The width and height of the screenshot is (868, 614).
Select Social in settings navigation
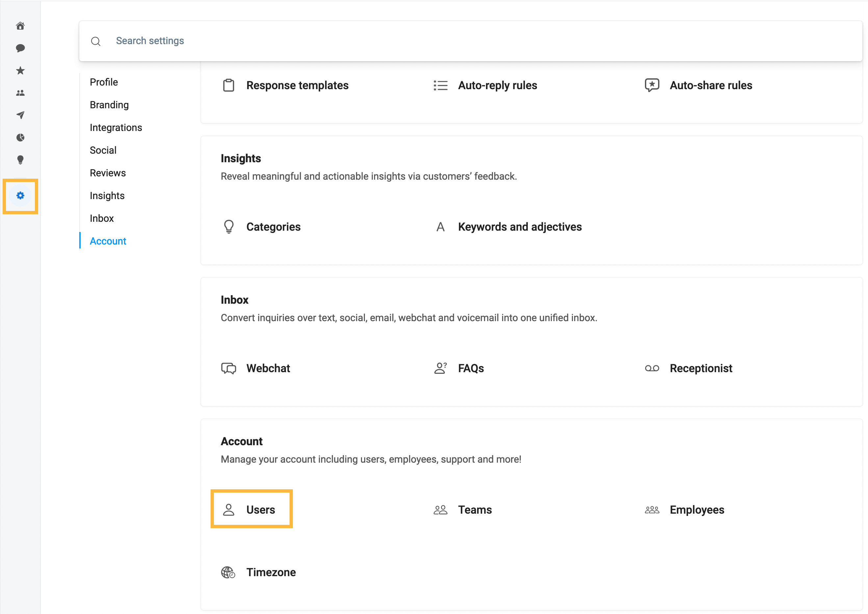[x=103, y=150]
